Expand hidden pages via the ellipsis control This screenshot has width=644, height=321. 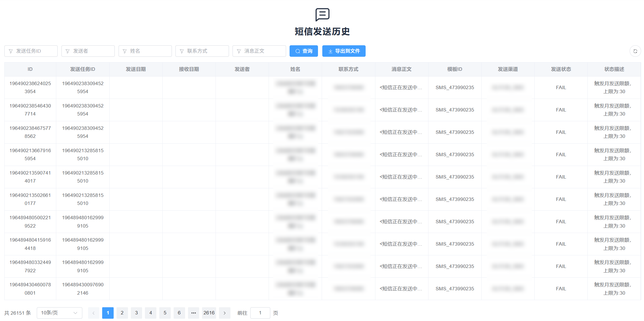tap(193, 313)
